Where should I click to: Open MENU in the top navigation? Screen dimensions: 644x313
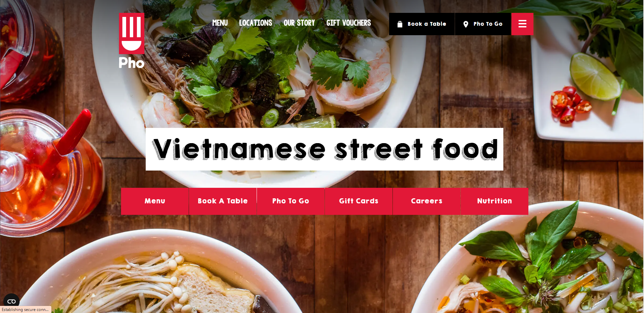(220, 23)
